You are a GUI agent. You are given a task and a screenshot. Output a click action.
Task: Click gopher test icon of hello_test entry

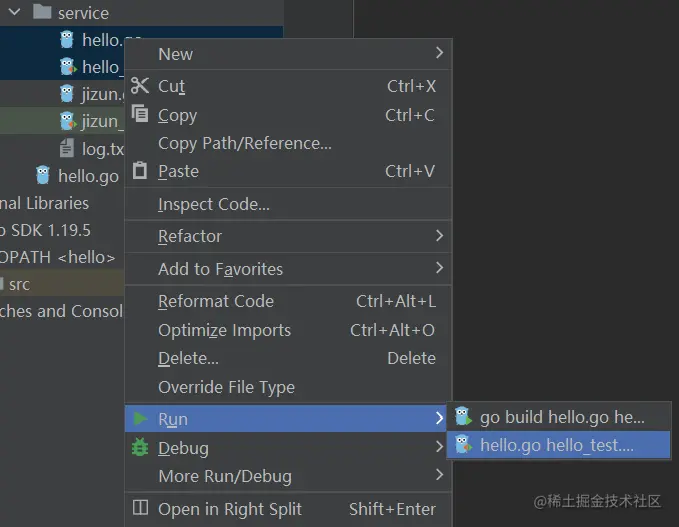pyautogui.click(x=463, y=444)
